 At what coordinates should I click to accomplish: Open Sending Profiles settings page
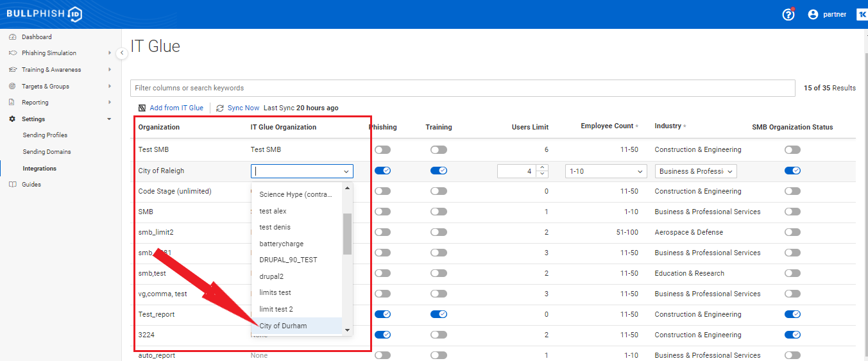pos(45,135)
